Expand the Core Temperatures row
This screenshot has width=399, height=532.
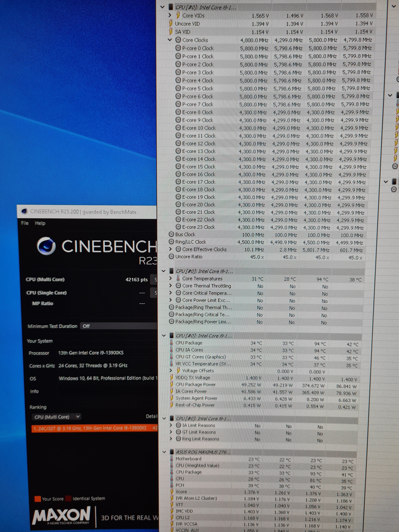pyautogui.click(x=170, y=278)
